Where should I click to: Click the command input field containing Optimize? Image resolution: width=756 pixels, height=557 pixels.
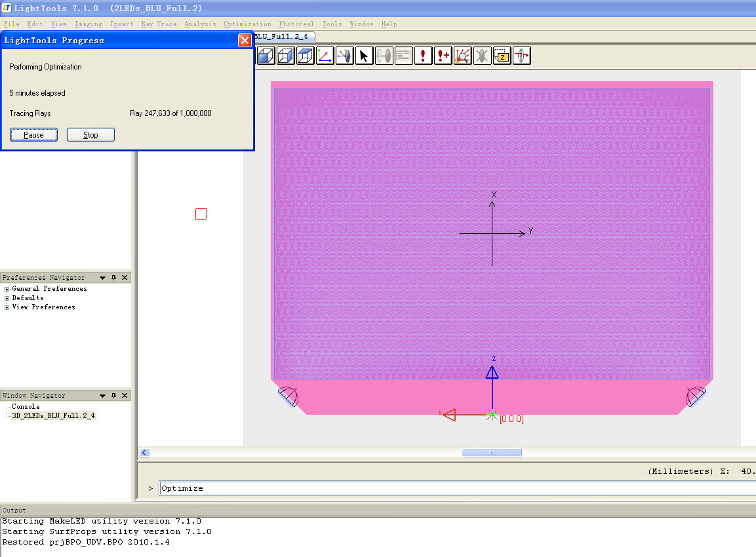457,488
